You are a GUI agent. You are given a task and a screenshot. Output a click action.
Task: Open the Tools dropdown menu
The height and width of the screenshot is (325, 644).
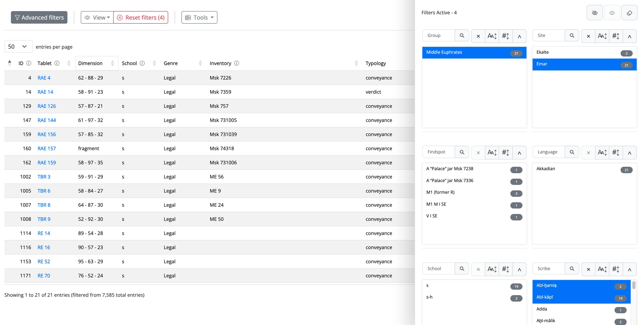tap(199, 18)
